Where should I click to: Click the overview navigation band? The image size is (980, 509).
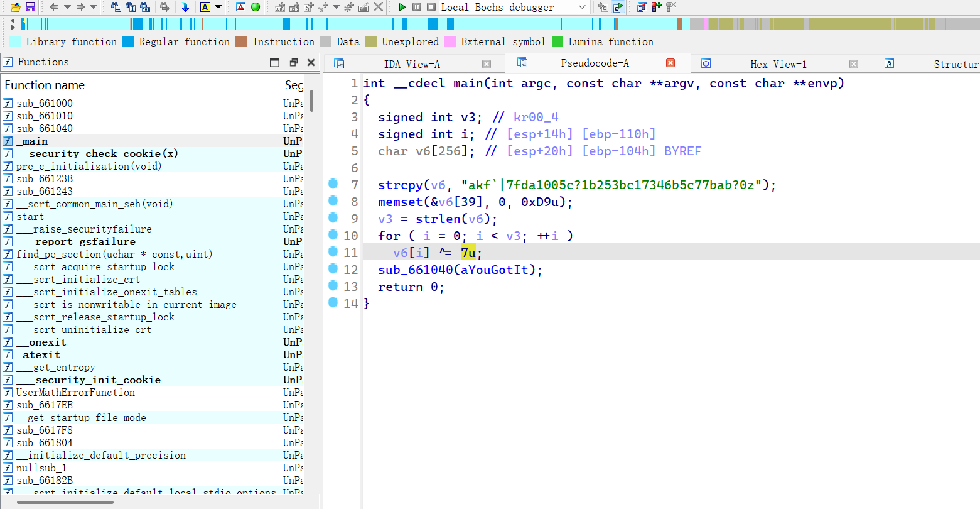click(x=500, y=24)
